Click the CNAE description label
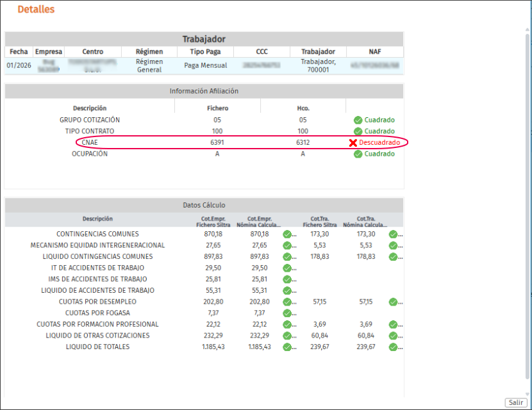This screenshot has width=532, height=410. pyautogui.click(x=90, y=142)
